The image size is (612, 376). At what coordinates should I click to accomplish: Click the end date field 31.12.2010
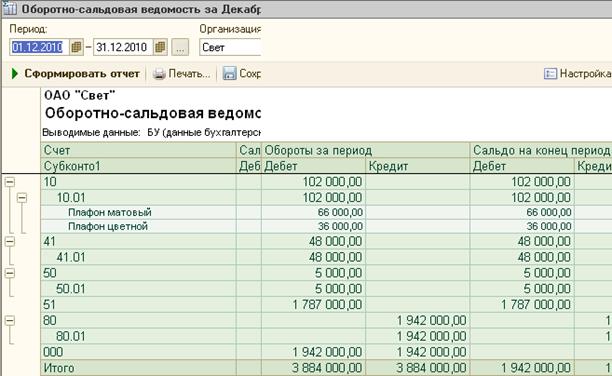123,47
